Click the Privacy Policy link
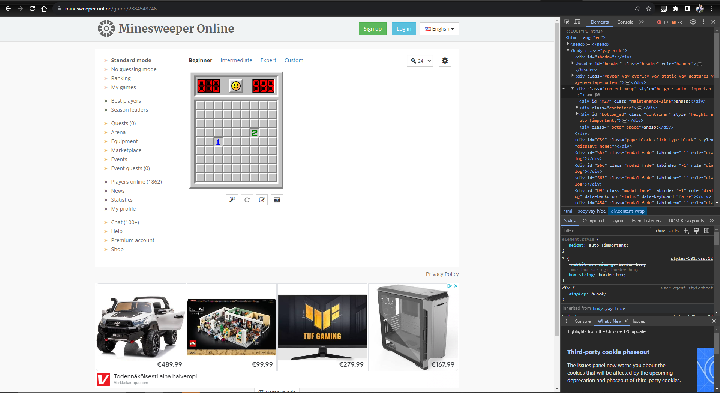 442,274
